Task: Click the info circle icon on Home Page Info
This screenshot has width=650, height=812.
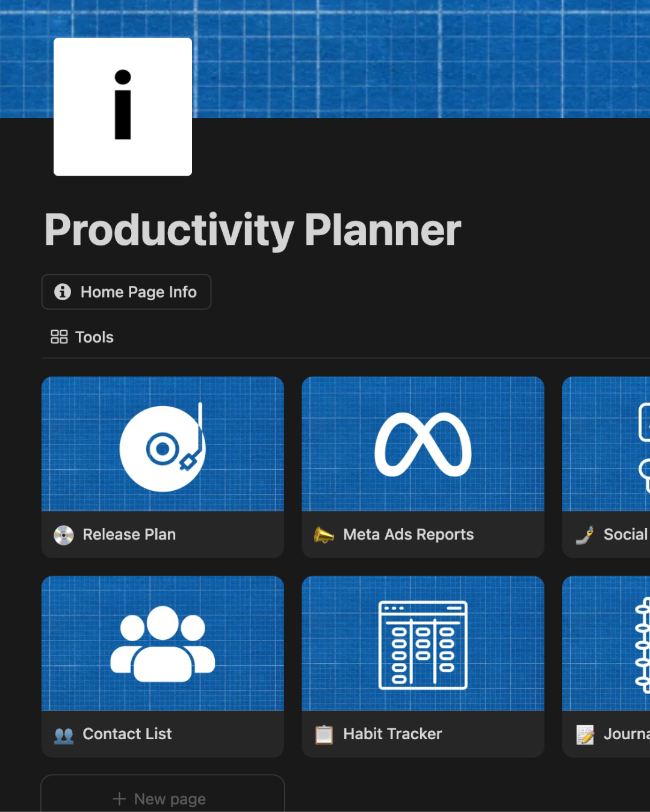Action: click(x=63, y=292)
